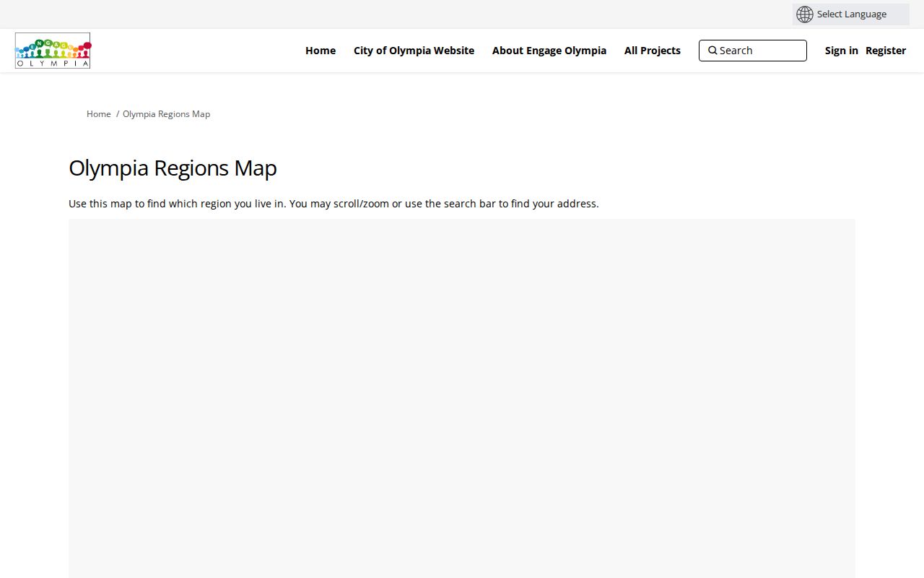The height and width of the screenshot is (578, 924).
Task: Click the globe language icon
Action: click(x=804, y=14)
